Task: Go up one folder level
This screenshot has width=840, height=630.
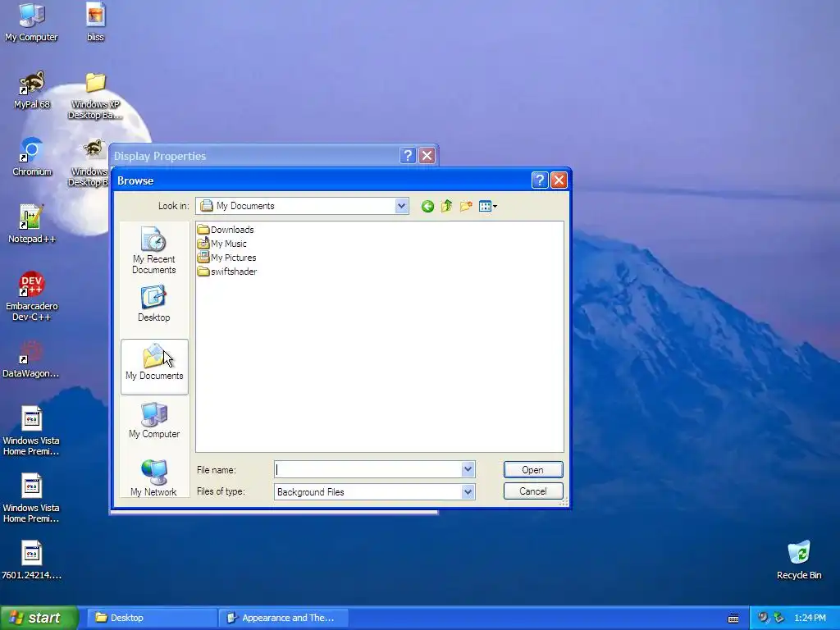Action: [x=446, y=206]
